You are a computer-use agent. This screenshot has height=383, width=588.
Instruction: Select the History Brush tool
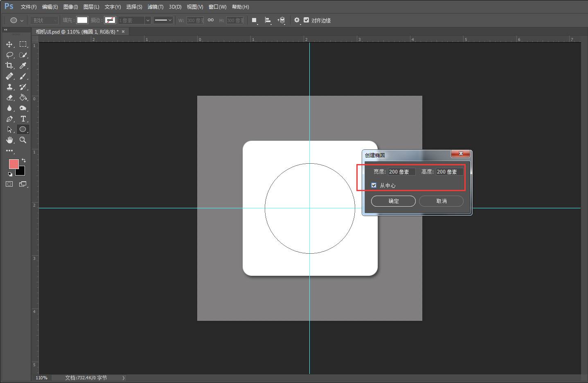pos(23,87)
